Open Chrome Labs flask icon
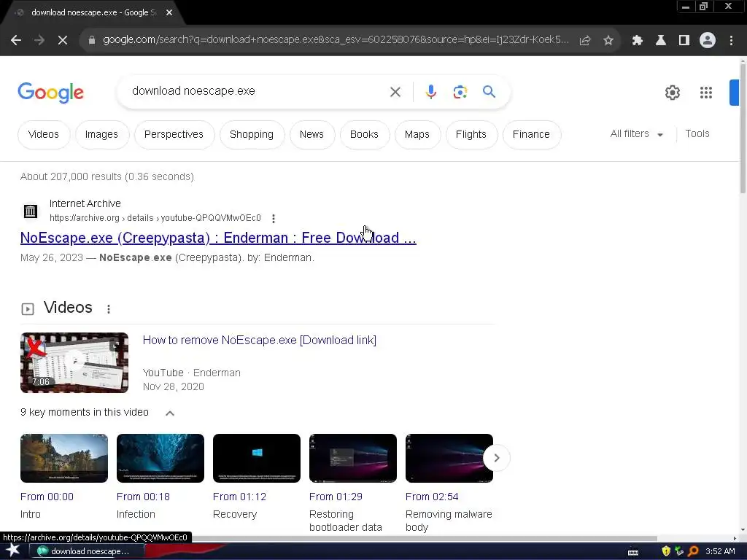 661,41
